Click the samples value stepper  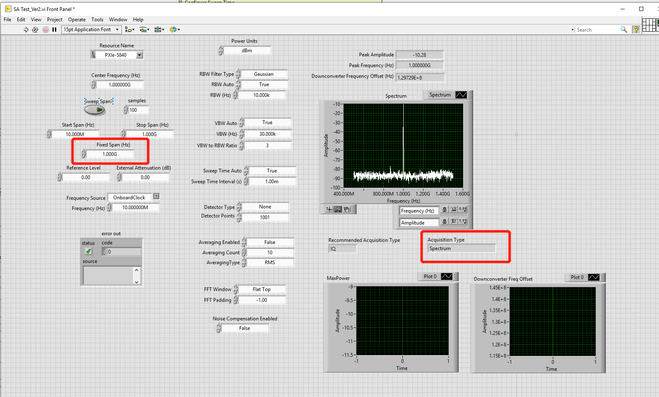click(126, 110)
